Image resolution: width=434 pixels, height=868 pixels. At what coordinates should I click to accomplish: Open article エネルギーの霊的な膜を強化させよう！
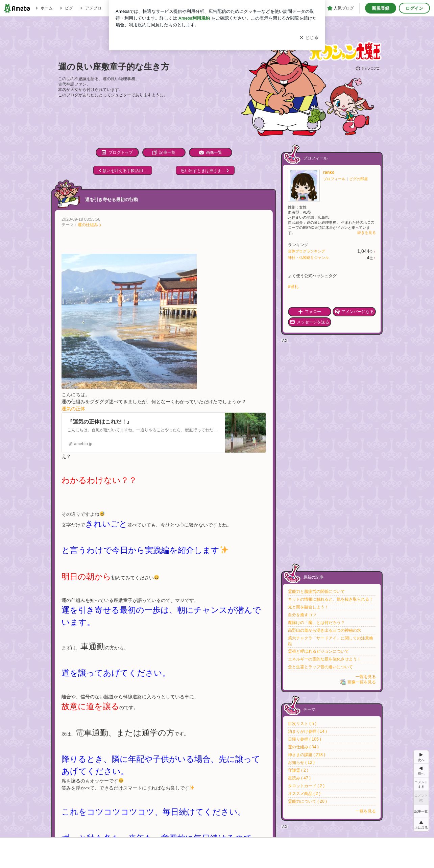tap(324, 659)
